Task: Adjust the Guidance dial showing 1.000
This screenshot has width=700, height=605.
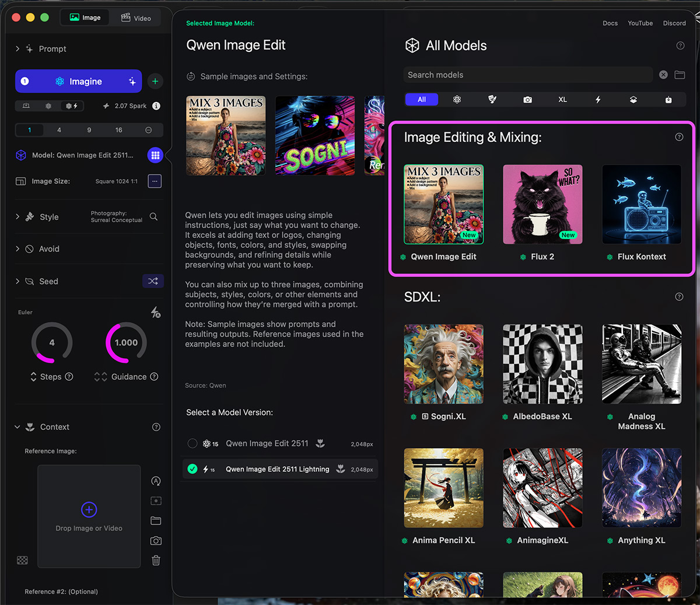Action: pyautogui.click(x=126, y=342)
